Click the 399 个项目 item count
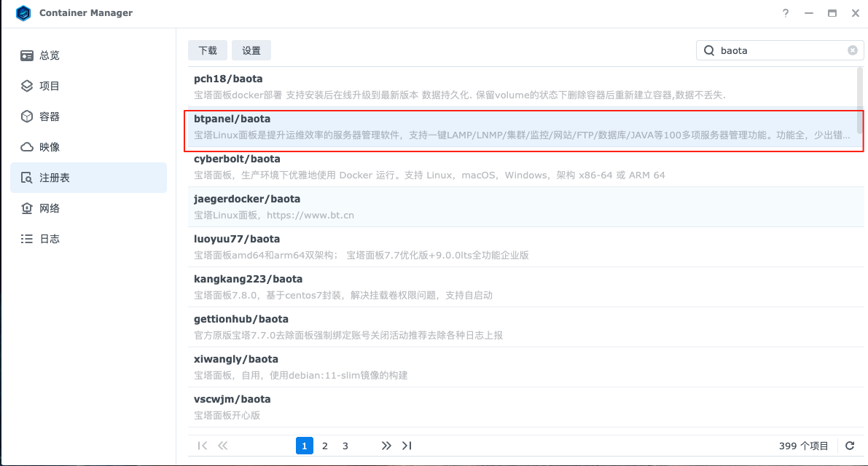Viewport: 868px width, 466px height. coord(803,446)
